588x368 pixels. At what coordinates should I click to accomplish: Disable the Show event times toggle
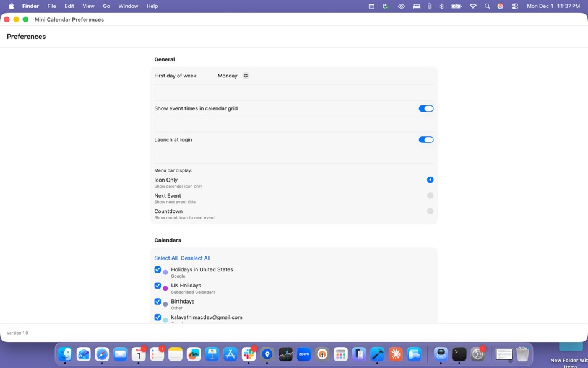click(x=426, y=108)
